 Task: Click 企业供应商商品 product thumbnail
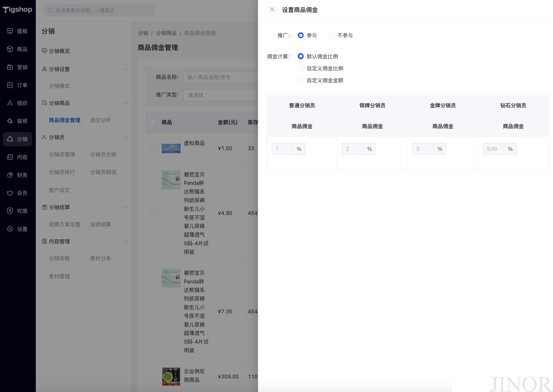coord(171,376)
